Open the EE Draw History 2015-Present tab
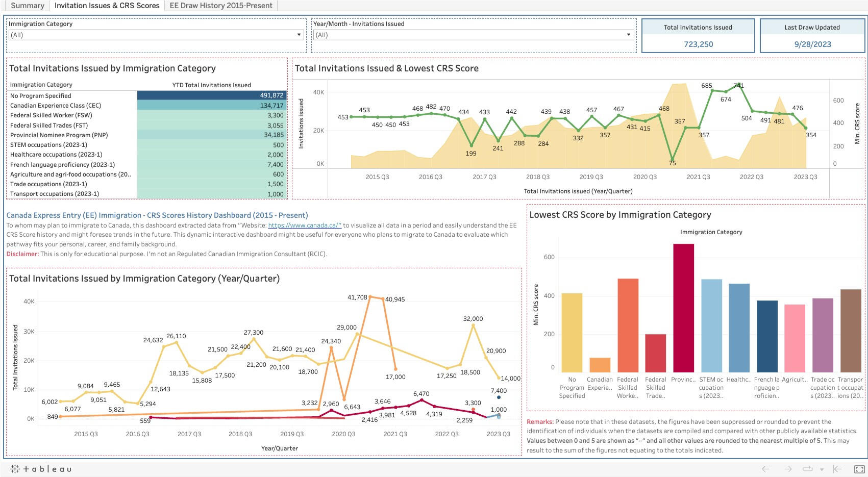Image resolution: width=868 pixels, height=477 pixels. pyautogui.click(x=221, y=6)
